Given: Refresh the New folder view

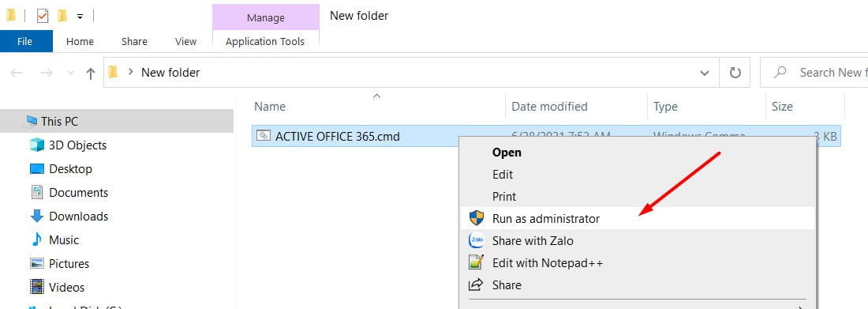Looking at the screenshot, I should 735,73.
